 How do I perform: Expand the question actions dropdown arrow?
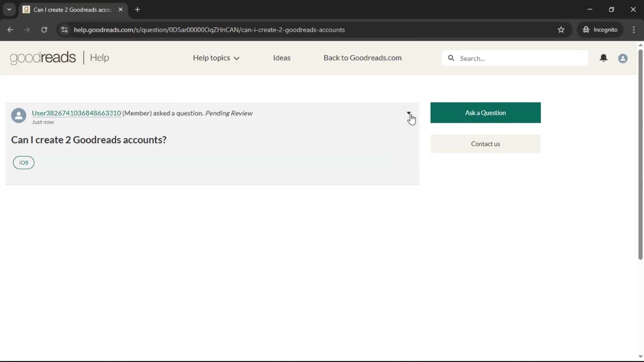(409, 113)
